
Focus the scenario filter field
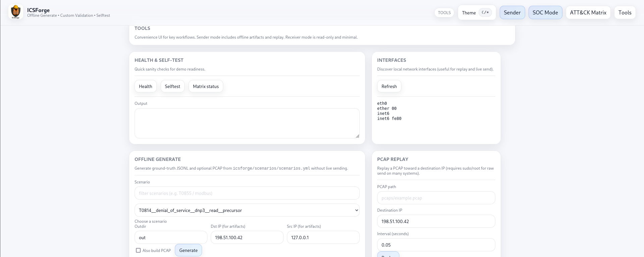pyautogui.click(x=247, y=193)
